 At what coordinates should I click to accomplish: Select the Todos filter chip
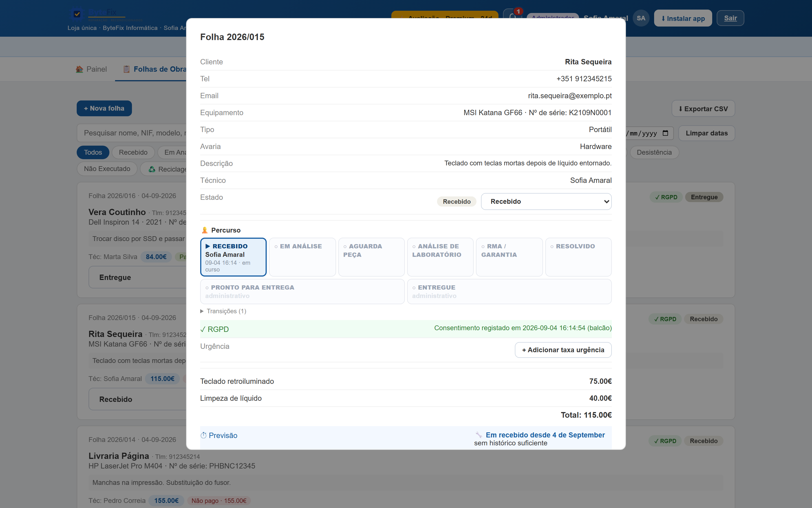pyautogui.click(x=93, y=152)
